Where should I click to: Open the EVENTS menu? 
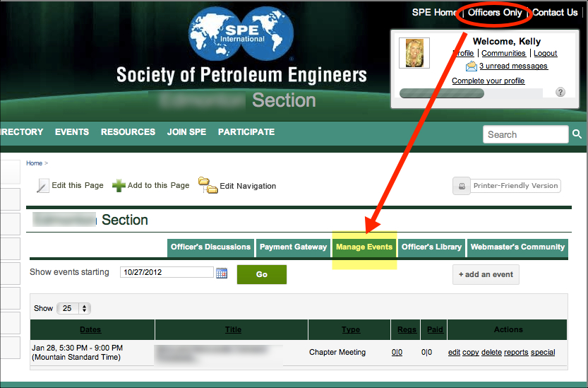[x=72, y=132]
